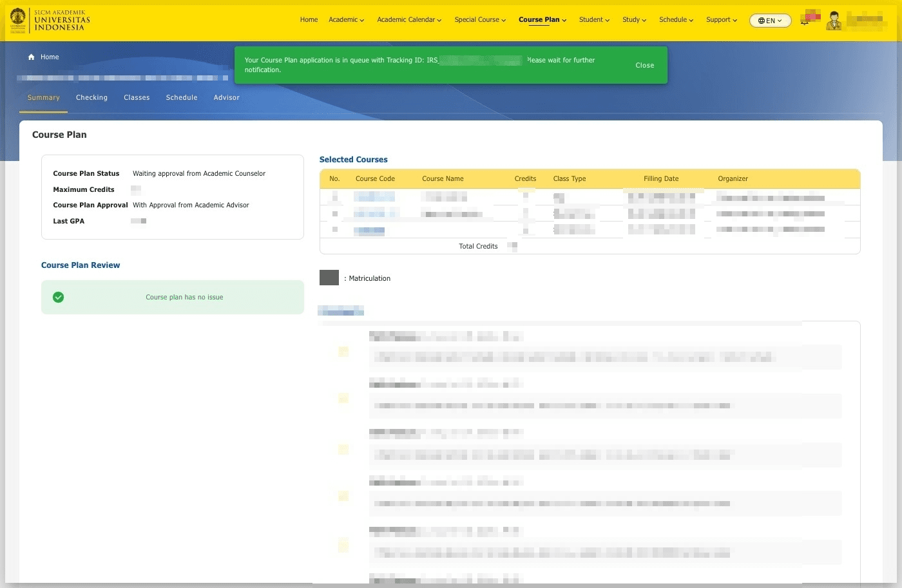The height and width of the screenshot is (588, 902).
Task: Switch to the Checking tab
Action: 91,98
